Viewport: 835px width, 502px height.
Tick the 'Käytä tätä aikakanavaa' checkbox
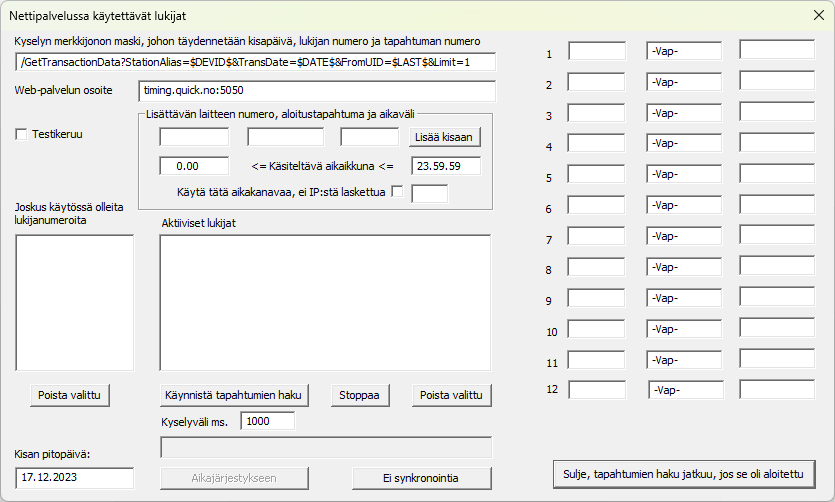397,192
